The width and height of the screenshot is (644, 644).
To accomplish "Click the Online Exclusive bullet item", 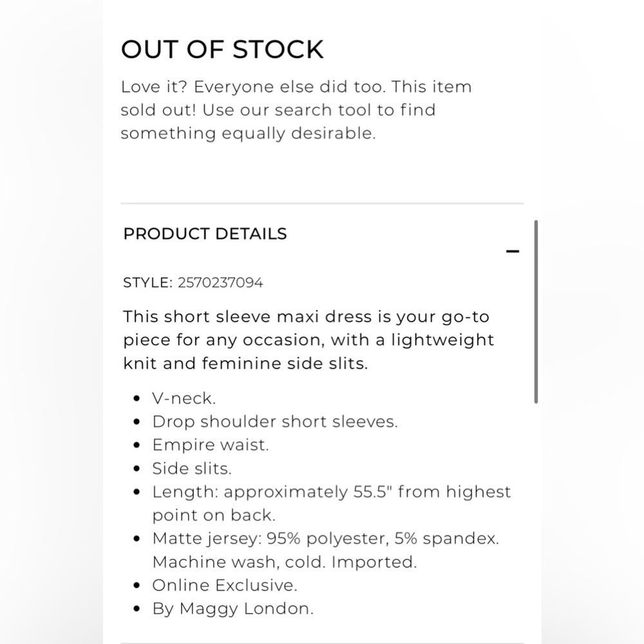I will click(225, 585).
